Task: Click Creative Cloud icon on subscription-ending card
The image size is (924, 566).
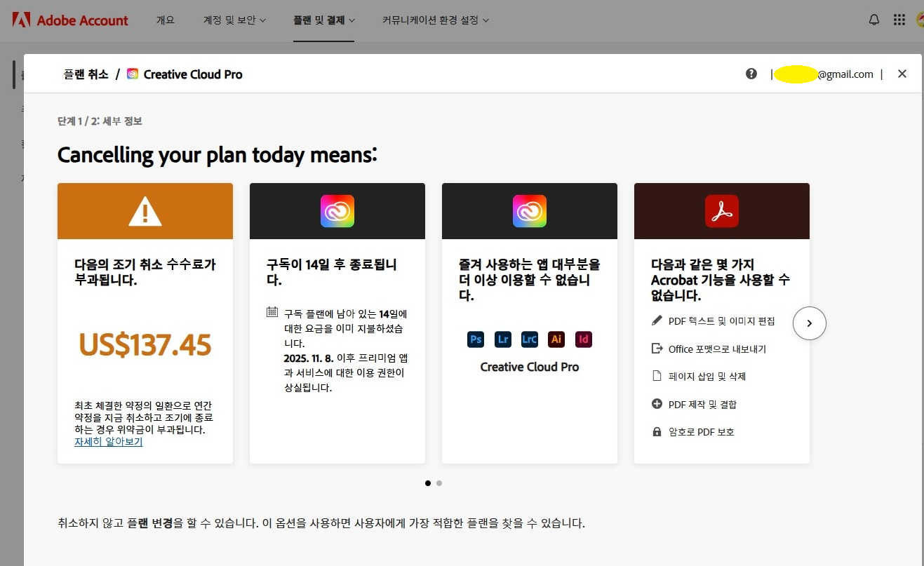Action: (x=337, y=211)
